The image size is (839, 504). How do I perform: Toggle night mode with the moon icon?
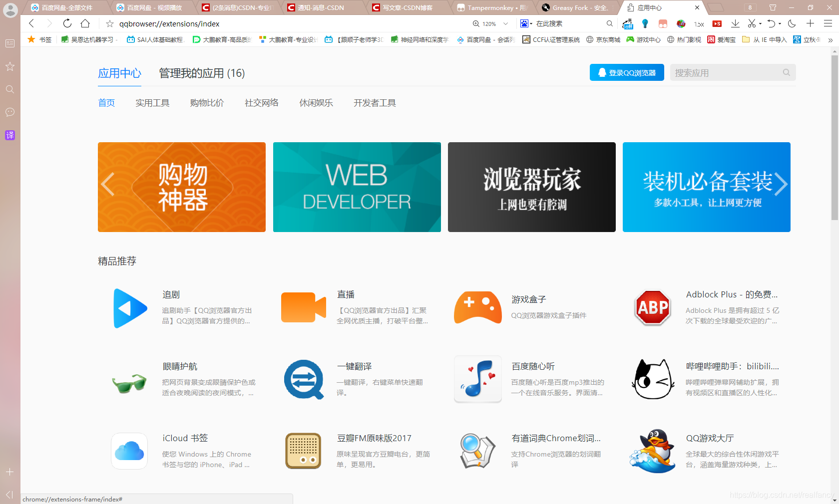tap(792, 23)
